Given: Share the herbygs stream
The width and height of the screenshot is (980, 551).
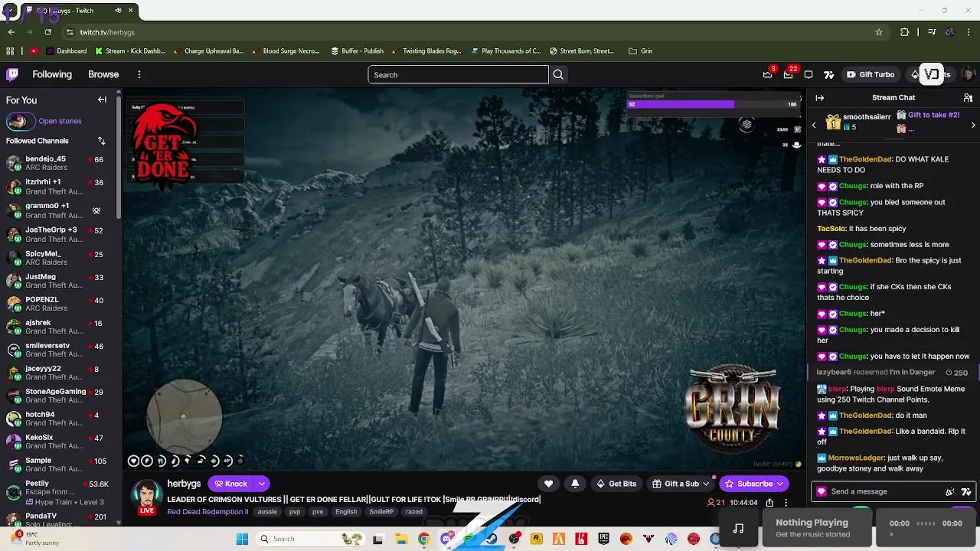Looking at the screenshot, I should coord(769,503).
